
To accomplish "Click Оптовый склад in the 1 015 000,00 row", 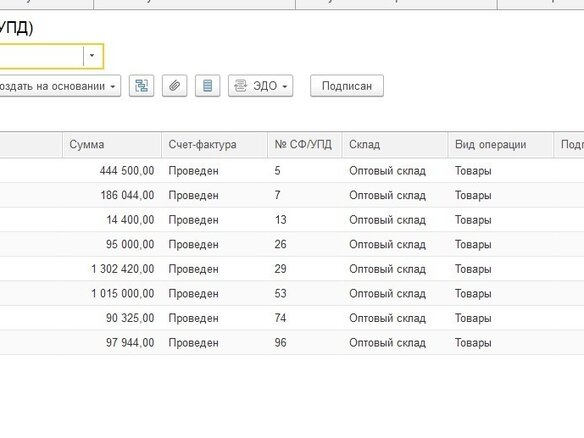I will [387, 294].
